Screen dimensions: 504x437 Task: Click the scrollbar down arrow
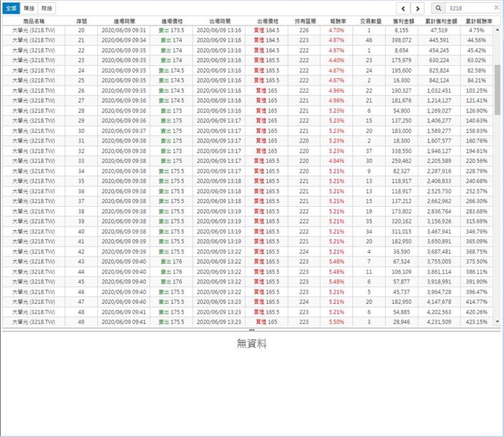click(498, 322)
